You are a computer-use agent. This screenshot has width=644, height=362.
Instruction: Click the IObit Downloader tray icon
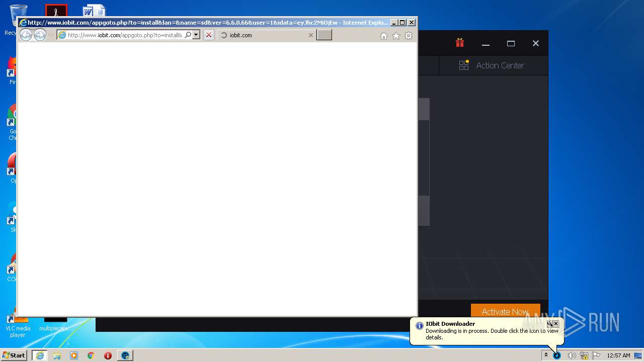(557, 355)
